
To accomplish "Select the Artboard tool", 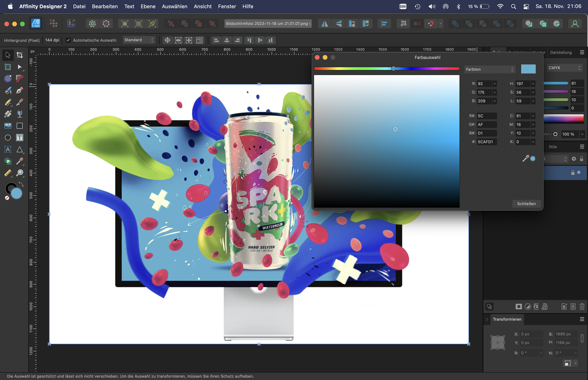I will coord(8,67).
